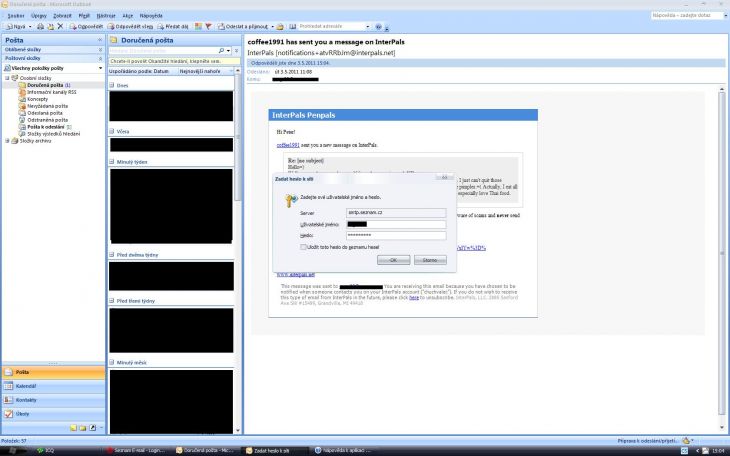This screenshot has width=730, height=456.
Task: Click the Pošta navigation button
Action: point(54,373)
